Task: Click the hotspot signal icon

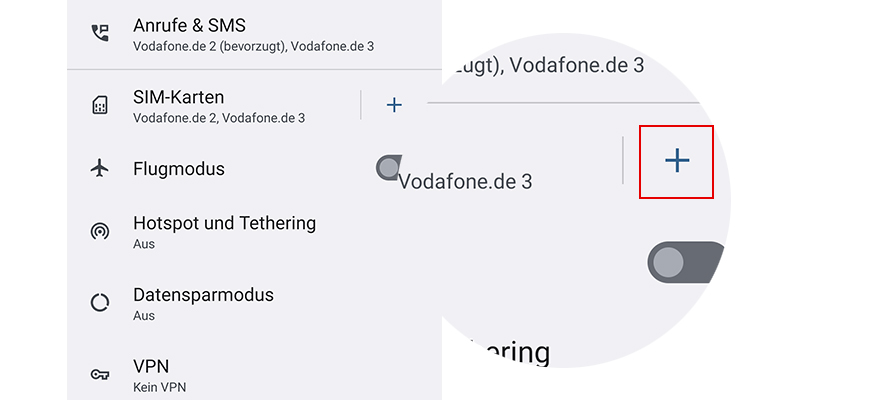Action: 99,232
